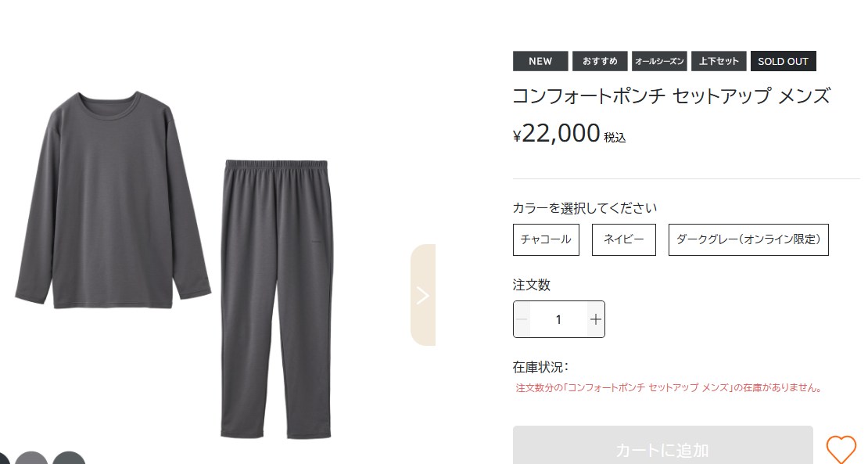Pick the rightmost dark gray color swatch
The image size is (868, 464).
[x=69, y=459]
